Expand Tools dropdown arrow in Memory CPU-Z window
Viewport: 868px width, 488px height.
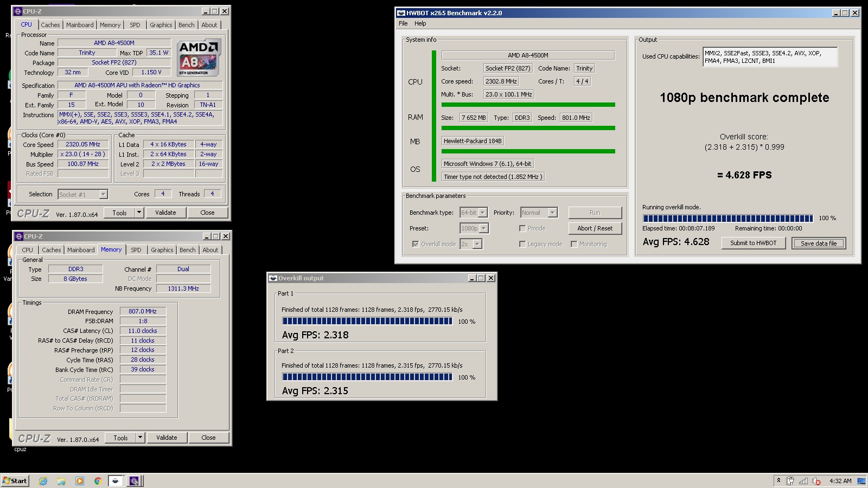tap(141, 438)
